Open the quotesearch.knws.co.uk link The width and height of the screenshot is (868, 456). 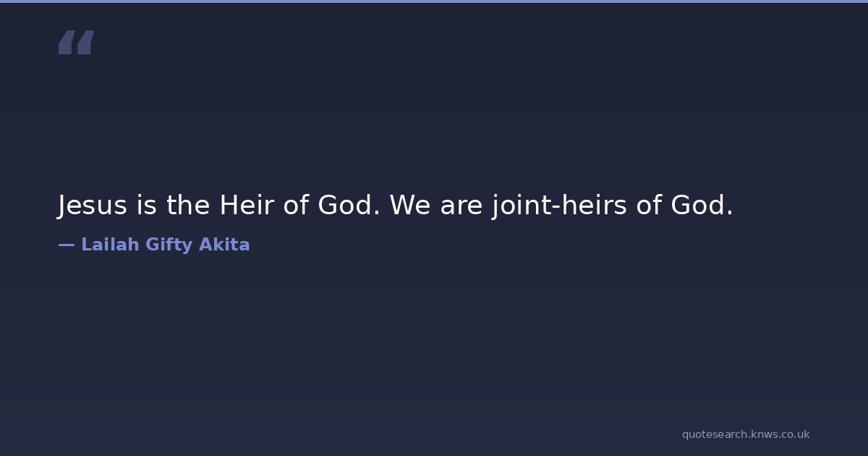point(746,434)
